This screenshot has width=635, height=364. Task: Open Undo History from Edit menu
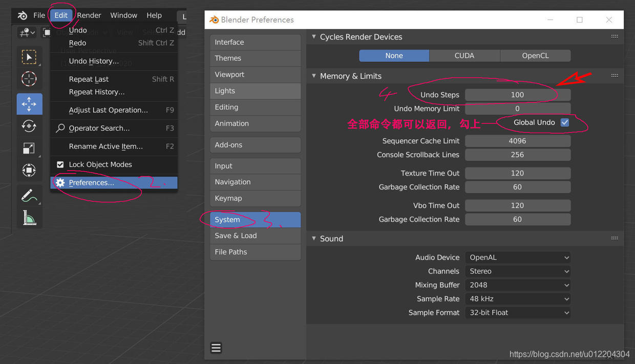coord(114,61)
